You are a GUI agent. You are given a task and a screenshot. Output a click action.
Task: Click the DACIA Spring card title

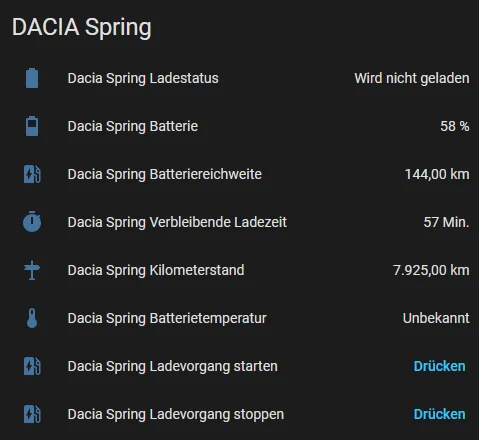[x=82, y=27]
